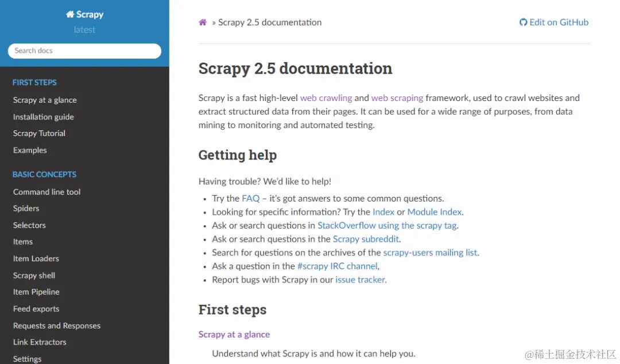Select Item Pipeline in the sidebar
Screen dimensions: 620x364
(36, 292)
